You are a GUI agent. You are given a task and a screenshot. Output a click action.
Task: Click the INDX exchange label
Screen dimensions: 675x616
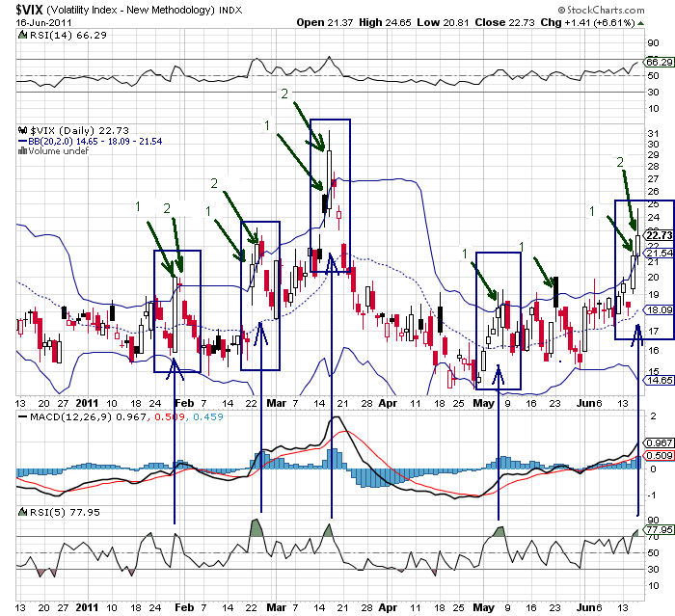click(230, 10)
